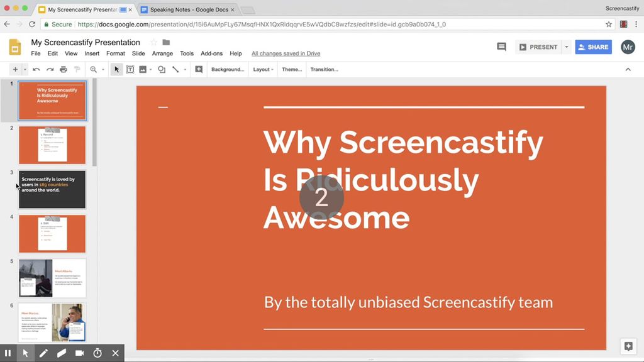Toggle the webcam in Screencastify toolbar
Image resolution: width=644 pixels, height=362 pixels.
(79, 353)
